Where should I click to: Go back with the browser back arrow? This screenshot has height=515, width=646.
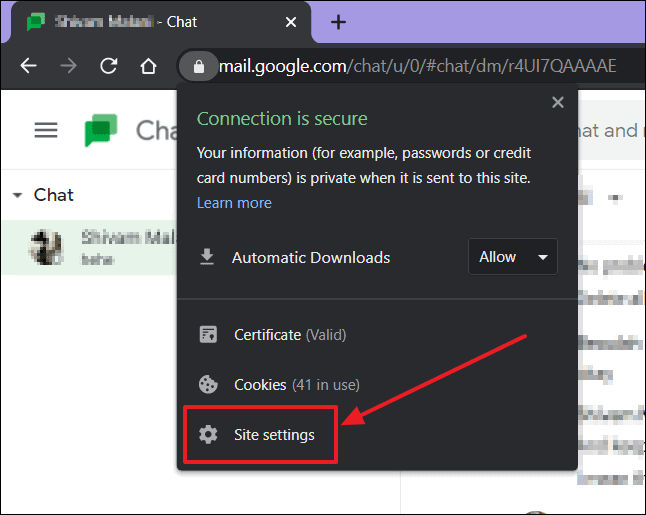tap(28, 66)
